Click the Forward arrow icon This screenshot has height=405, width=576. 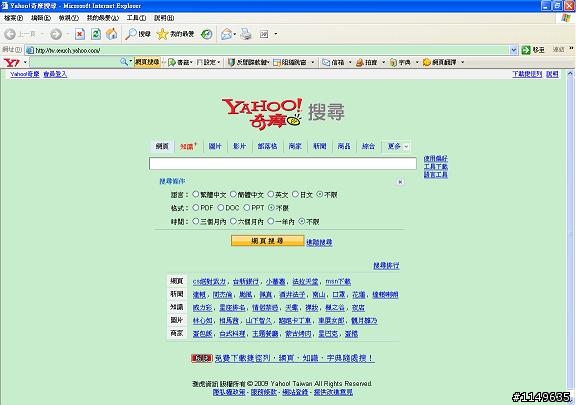pyautogui.click(x=56, y=34)
